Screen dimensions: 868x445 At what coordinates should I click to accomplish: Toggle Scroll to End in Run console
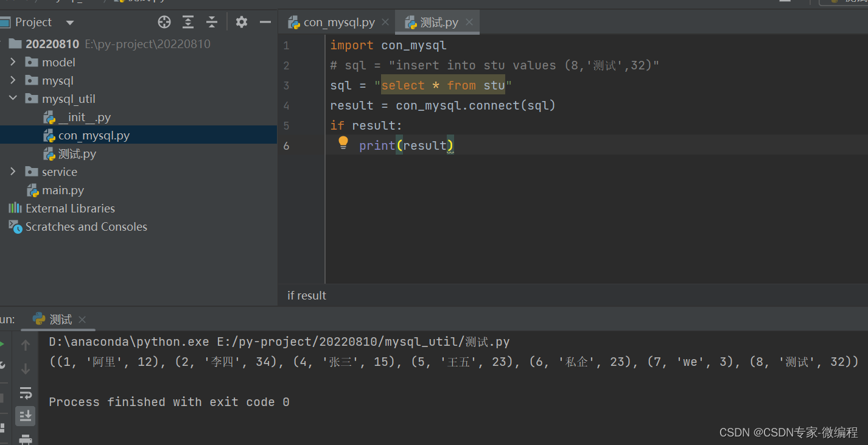coord(26,416)
